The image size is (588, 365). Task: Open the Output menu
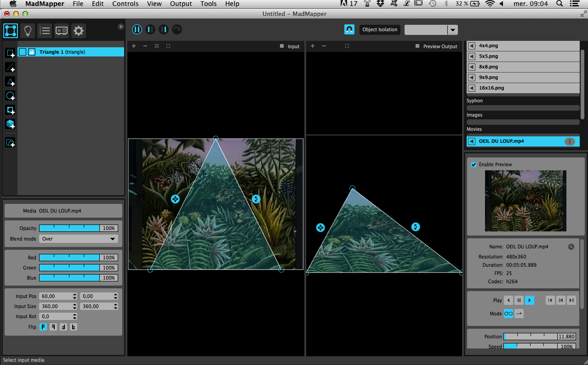click(x=181, y=4)
